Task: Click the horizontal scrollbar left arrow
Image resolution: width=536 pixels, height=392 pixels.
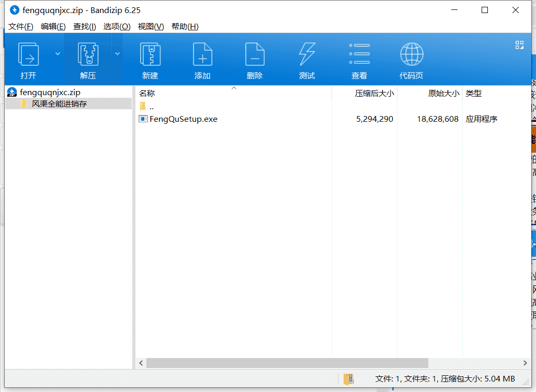Action: coord(141,363)
